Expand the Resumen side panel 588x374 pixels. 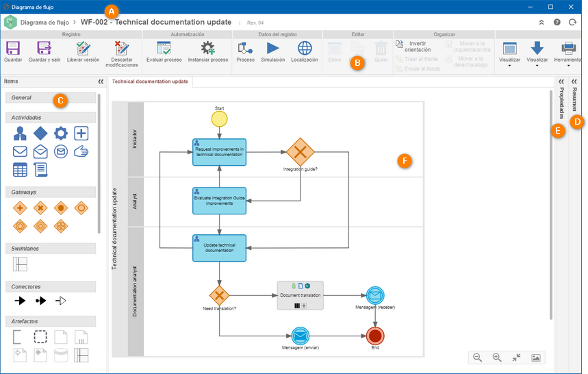tap(574, 82)
